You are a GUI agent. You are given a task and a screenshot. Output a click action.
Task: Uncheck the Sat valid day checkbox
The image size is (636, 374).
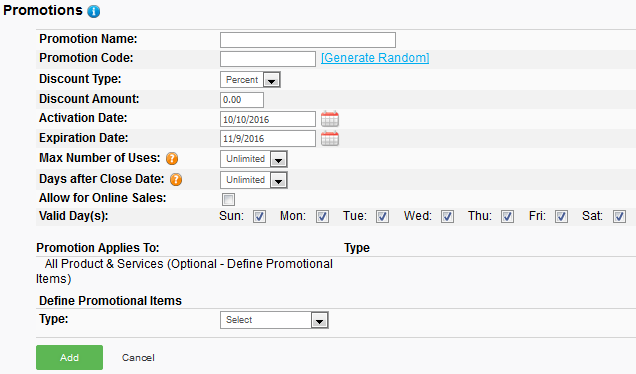(619, 217)
